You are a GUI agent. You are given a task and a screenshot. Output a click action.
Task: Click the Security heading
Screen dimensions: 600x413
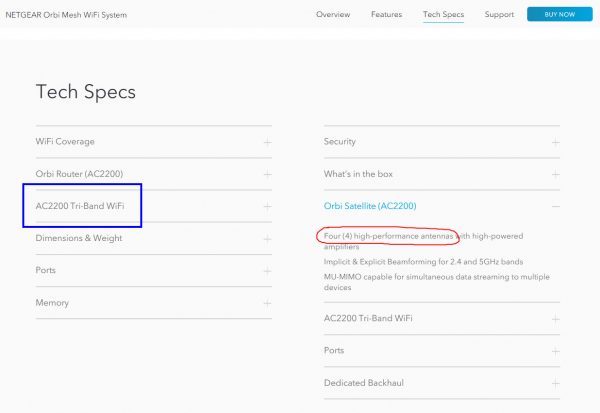coord(339,142)
